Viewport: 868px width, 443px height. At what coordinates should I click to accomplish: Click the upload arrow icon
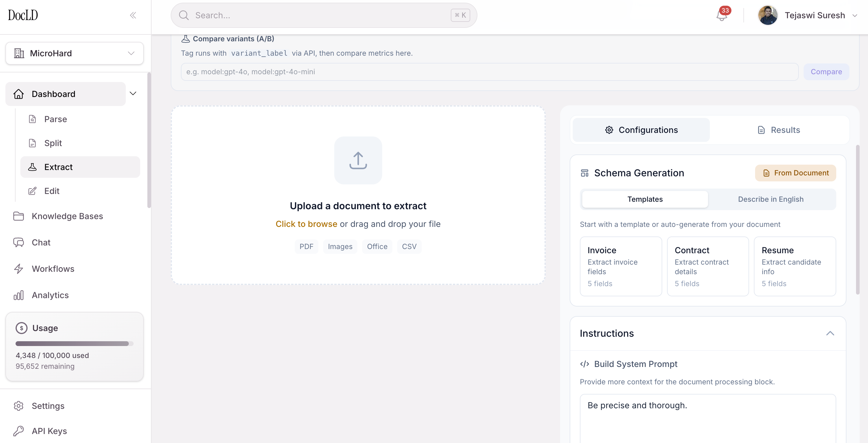tap(358, 160)
